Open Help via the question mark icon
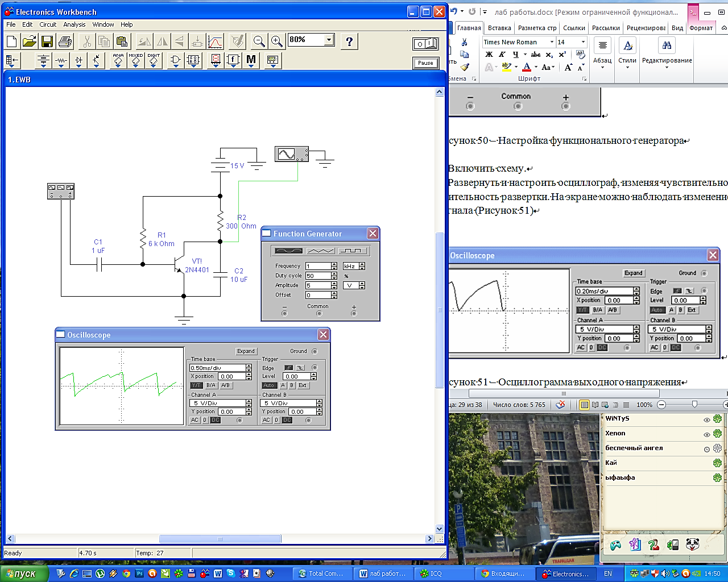Screen dimensions: 728x582 (349, 41)
